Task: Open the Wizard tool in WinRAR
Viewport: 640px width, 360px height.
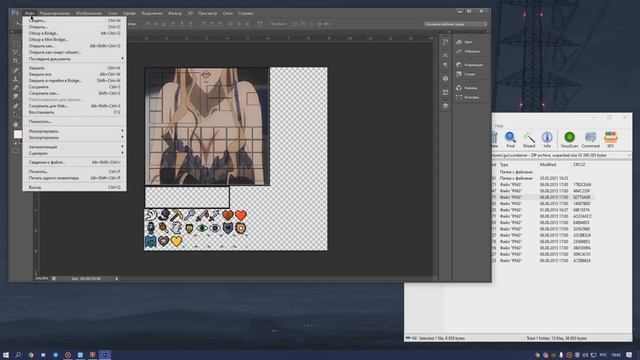Action: 529,139
